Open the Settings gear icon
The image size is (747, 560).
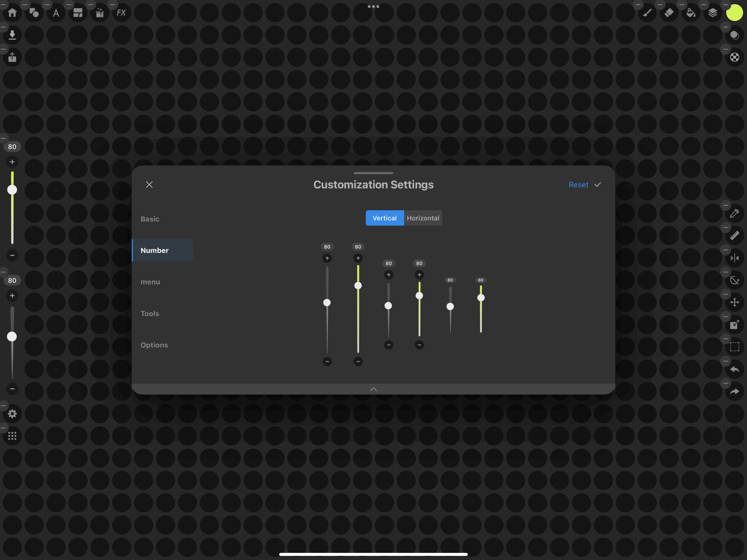tap(12, 414)
